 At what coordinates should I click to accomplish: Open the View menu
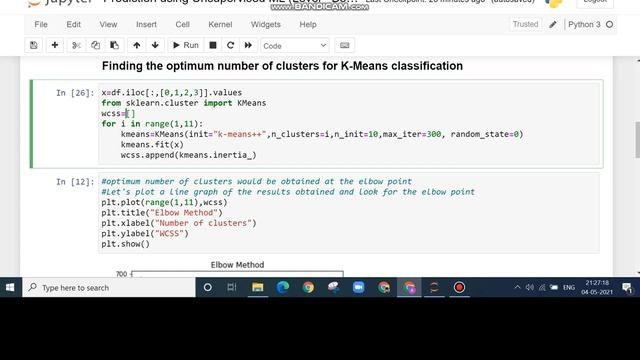pos(108,24)
